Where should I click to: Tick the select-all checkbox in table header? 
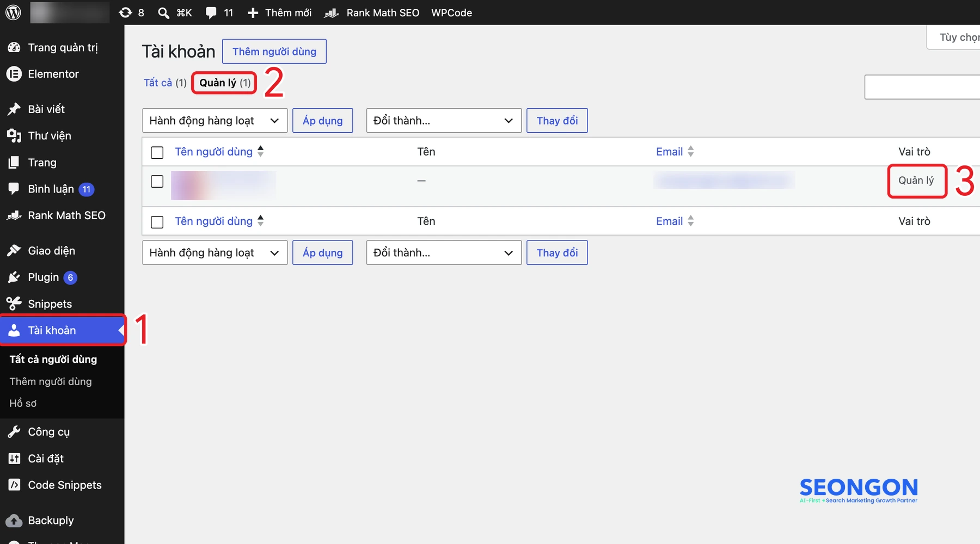click(x=157, y=152)
